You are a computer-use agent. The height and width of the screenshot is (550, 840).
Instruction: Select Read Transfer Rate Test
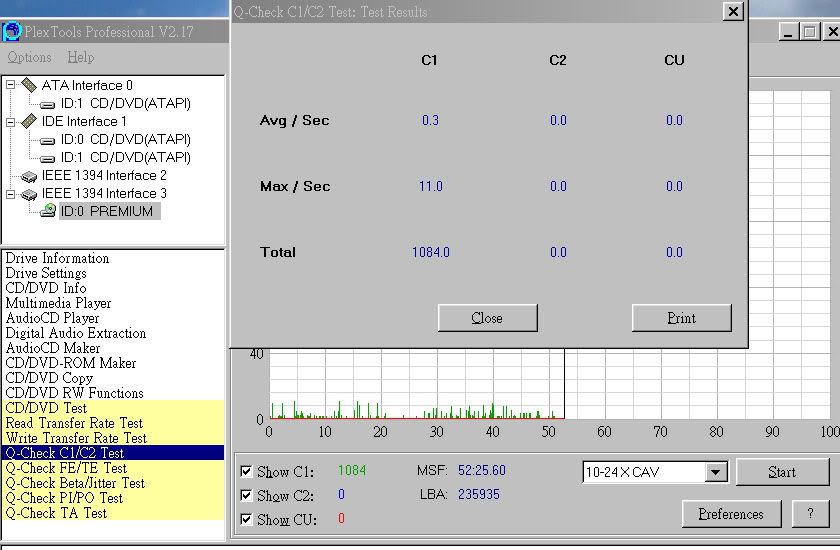[113, 423]
